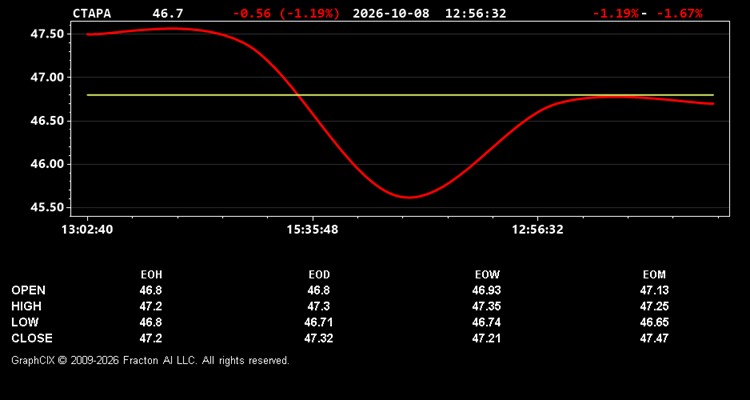Select the EOD column header
This screenshot has width=750, height=400.
coord(319,275)
